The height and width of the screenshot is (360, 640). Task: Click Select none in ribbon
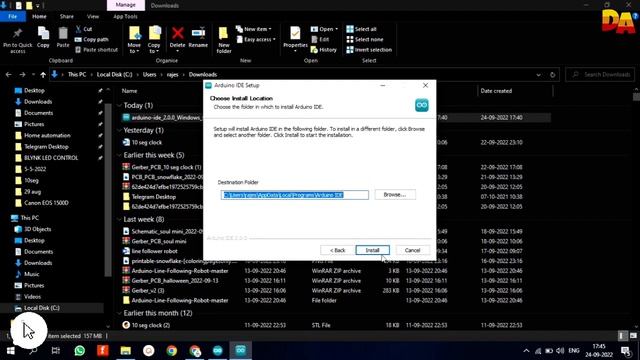365,40
